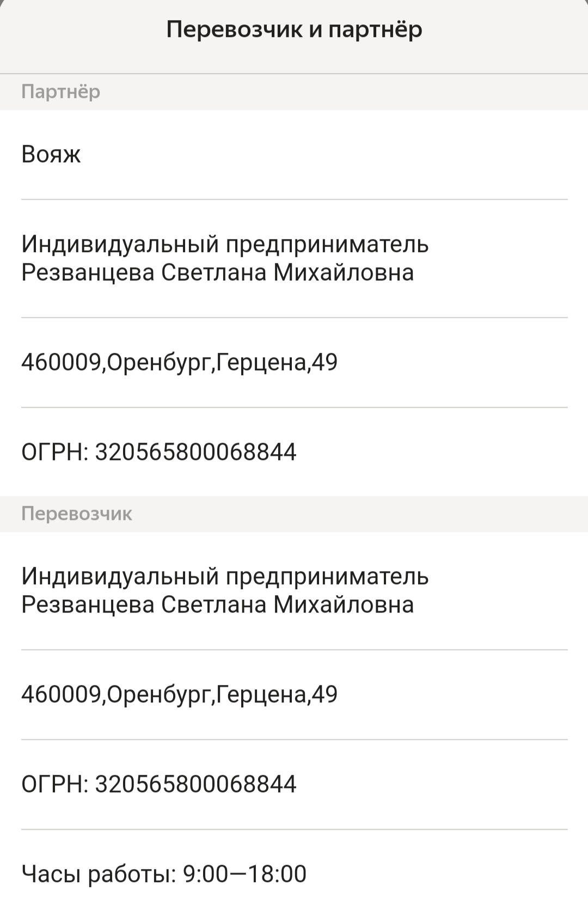
Task: Tap the "Партнёр" section header
Action: tap(61, 91)
